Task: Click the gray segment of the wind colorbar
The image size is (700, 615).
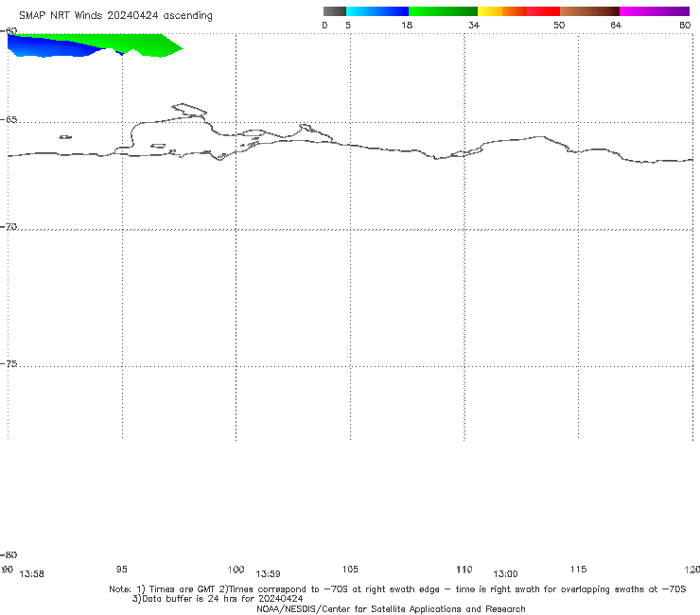Action: point(335,11)
